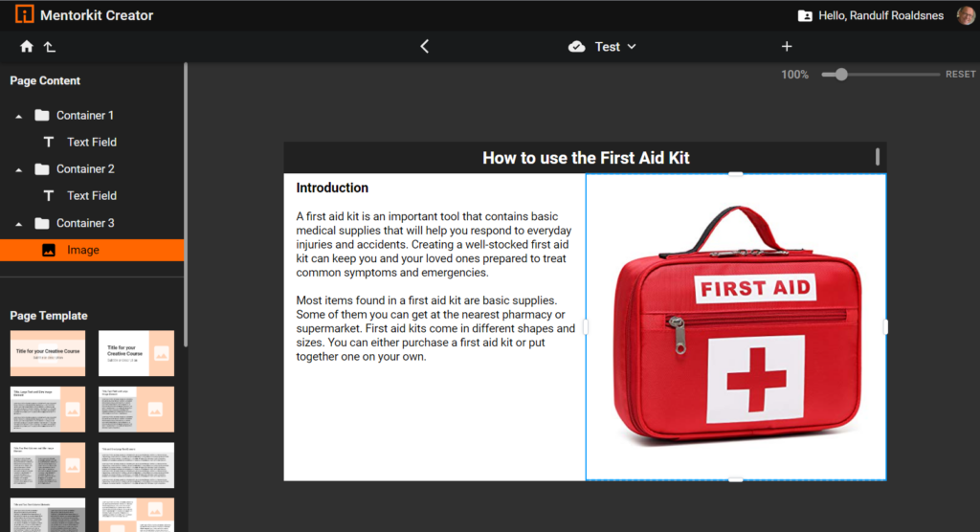The image size is (980, 532).
Task: Collapse Container 3 in the tree
Action: pos(19,224)
